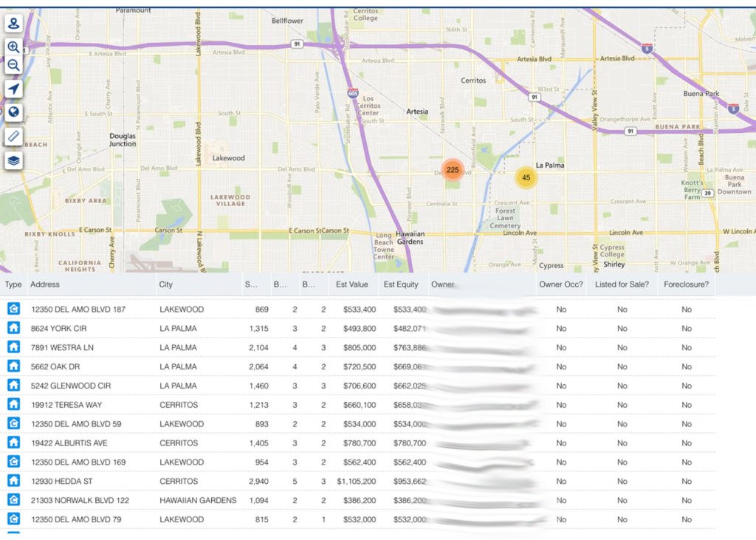756x540 pixels.
Task: Sort by the Owner Occ? column header
Action: pyautogui.click(x=561, y=284)
